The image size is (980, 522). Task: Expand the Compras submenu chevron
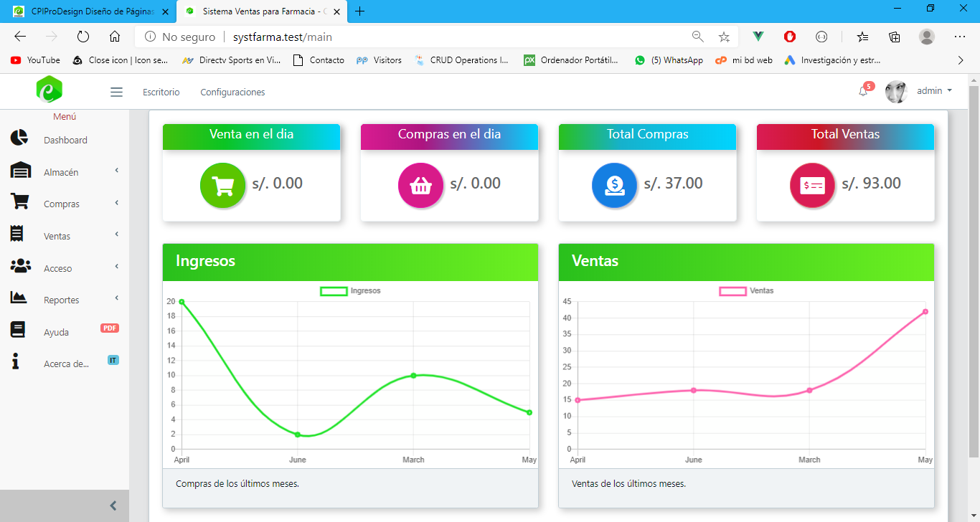tap(116, 203)
